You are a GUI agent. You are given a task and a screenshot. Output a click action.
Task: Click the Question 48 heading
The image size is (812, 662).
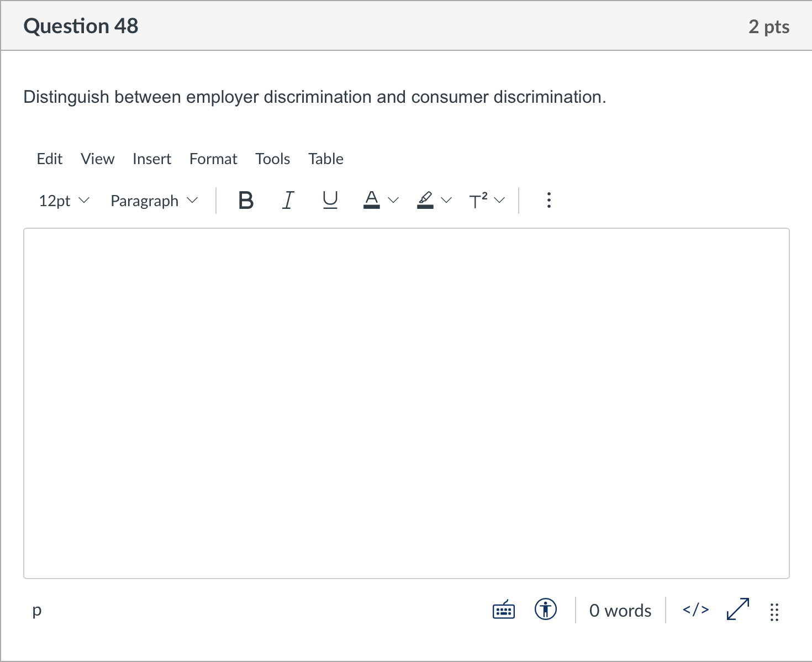click(x=81, y=26)
